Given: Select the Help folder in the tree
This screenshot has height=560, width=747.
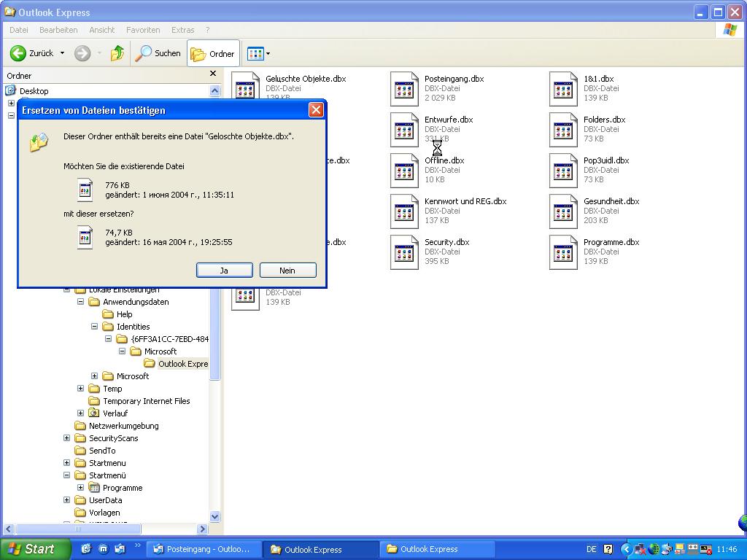Looking at the screenshot, I should click(x=124, y=314).
